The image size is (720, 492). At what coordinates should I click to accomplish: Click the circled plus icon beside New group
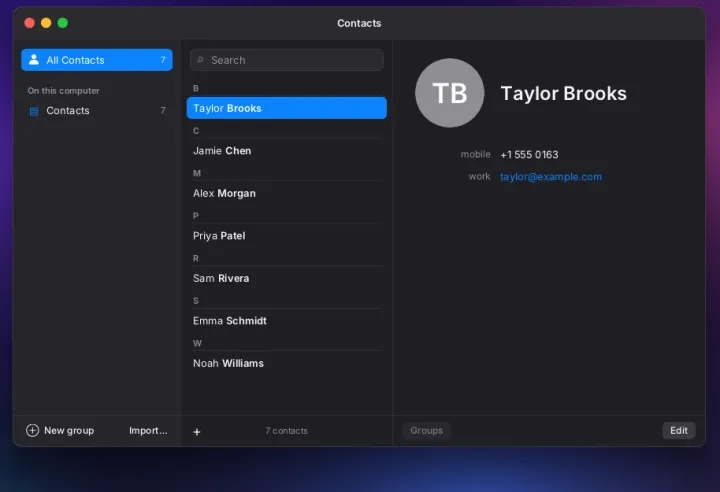[33, 430]
